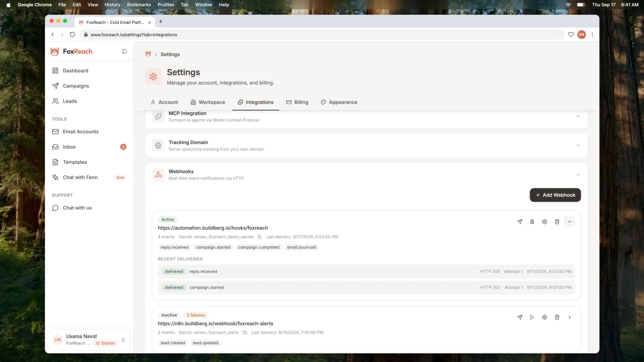Collapse the sidebar with the panel toggle

pos(124,51)
